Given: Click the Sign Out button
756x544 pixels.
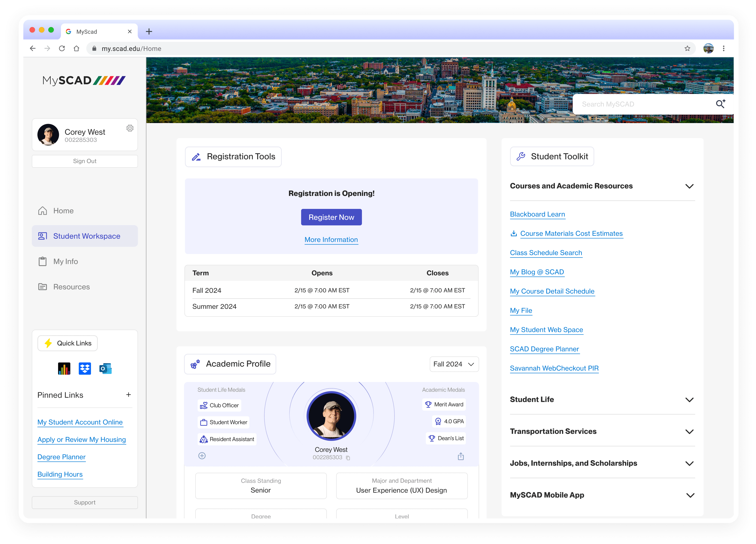Looking at the screenshot, I should [x=85, y=161].
